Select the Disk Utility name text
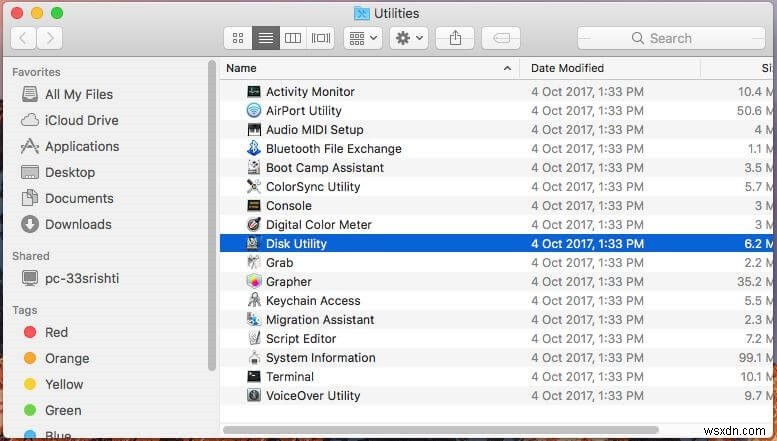 tap(296, 244)
